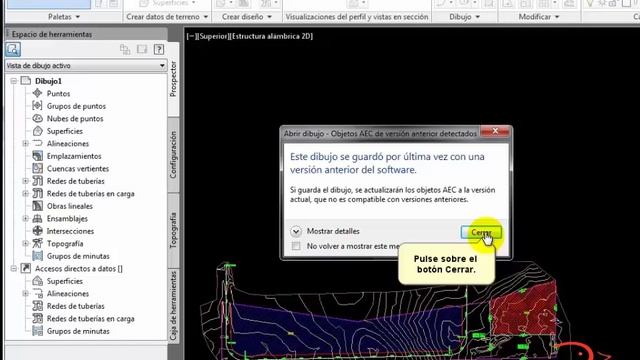Click the Nubes de puntos icon
Image resolution: width=640 pixels, height=360 pixels.
(38, 118)
